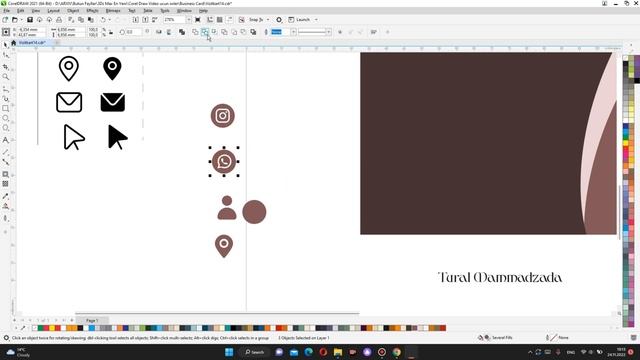This screenshot has height=360, width=640.
Task: Open File Explorer from taskbar
Action: pos(338,352)
